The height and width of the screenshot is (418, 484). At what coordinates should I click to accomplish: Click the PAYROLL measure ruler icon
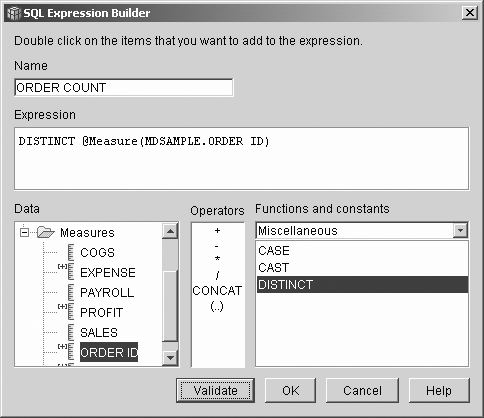(x=71, y=292)
